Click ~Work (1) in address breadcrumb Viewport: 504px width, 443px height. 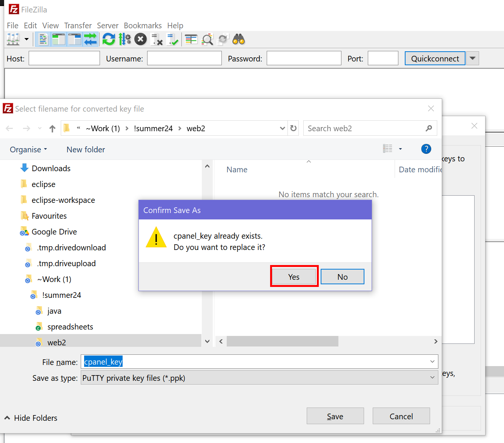pos(103,128)
